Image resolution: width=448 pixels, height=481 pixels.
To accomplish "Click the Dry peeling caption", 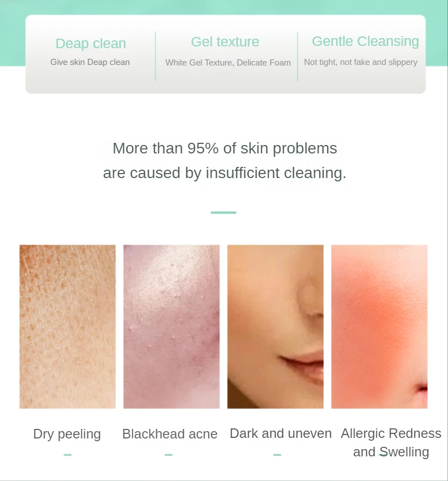I will click(x=67, y=434).
